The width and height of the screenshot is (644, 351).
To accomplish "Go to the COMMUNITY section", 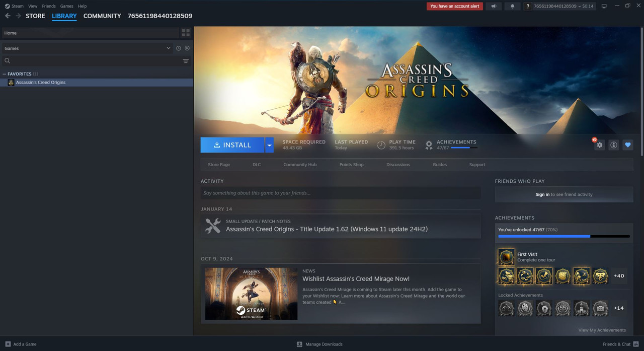I will pos(102,16).
